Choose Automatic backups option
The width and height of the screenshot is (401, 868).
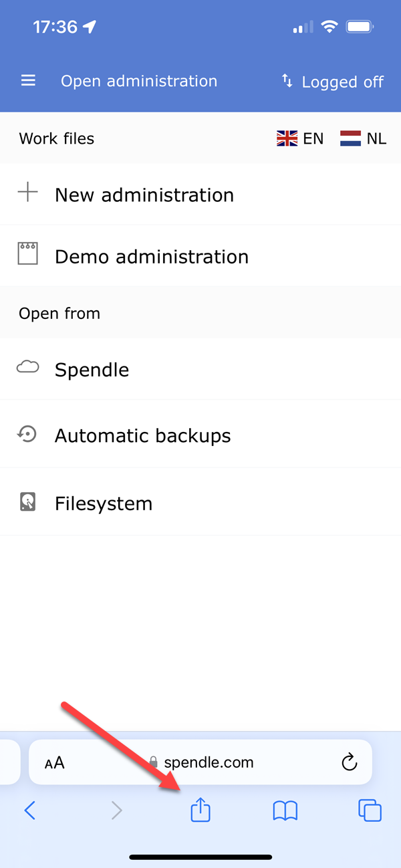click(x=200, y=435)
